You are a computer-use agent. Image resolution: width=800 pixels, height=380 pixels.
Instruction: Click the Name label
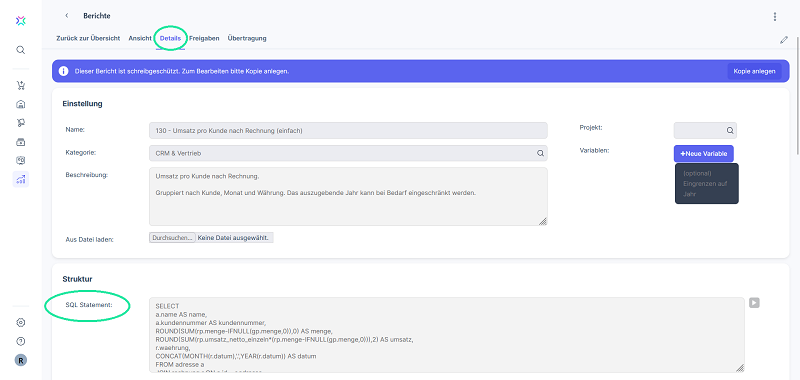[75, 130]
